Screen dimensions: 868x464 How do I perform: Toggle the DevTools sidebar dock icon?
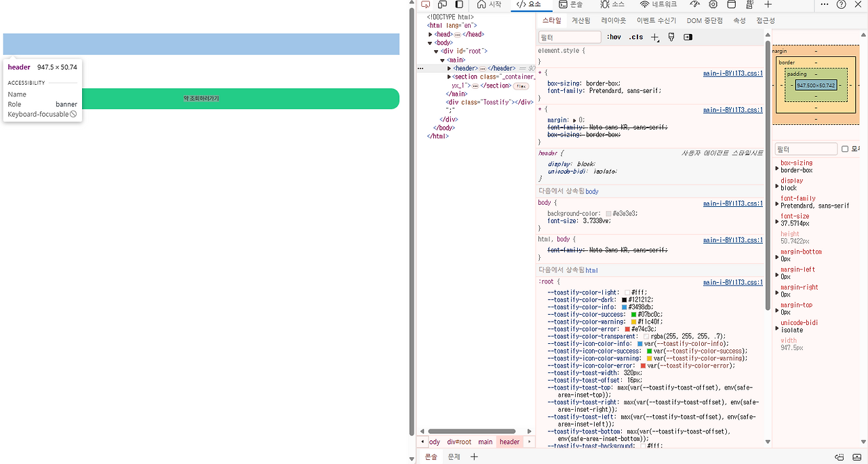coord(459,5)
